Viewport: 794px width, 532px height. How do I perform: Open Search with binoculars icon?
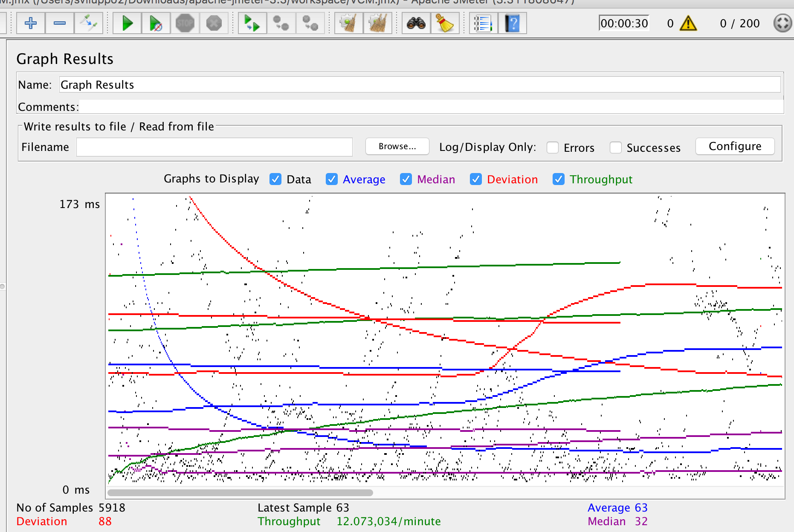click(416, 23)
